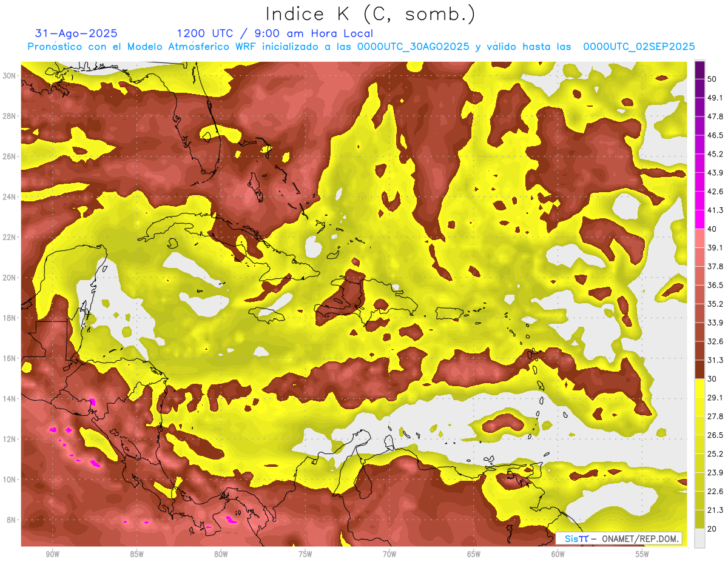Click the legend value '20'
This screenshot has height=562, width=728.
(712, 529)
